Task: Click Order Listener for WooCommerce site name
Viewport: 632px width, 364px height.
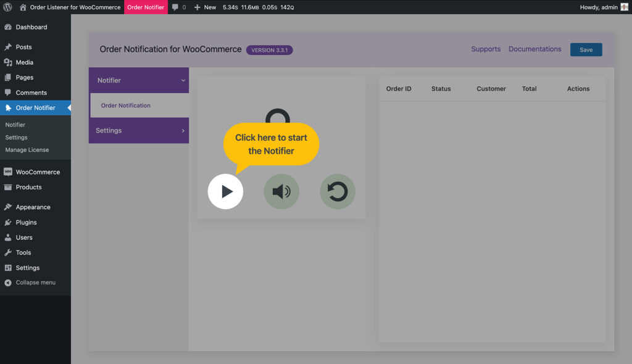Action: [x=75, y=7]
